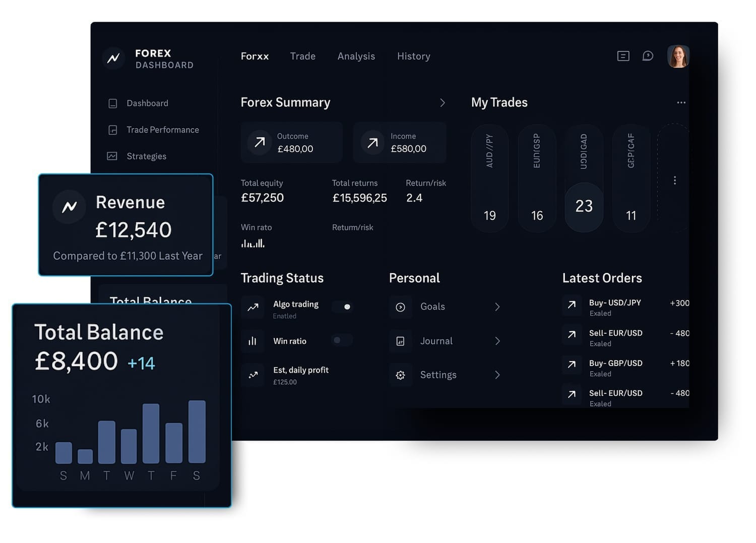Click the Income arrow icon

point(372,143)
